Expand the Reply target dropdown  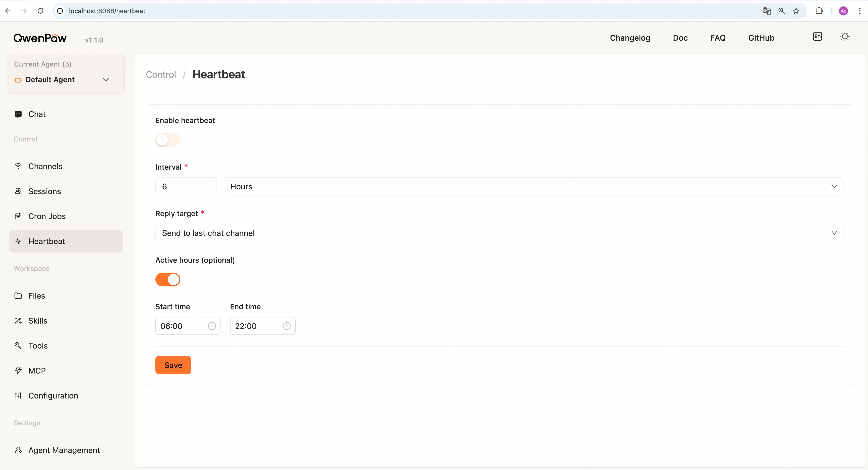[499, 233]
